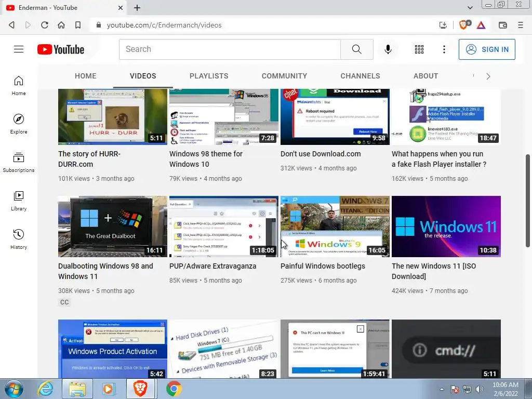Search with your voice microphone

pos(388,49)
